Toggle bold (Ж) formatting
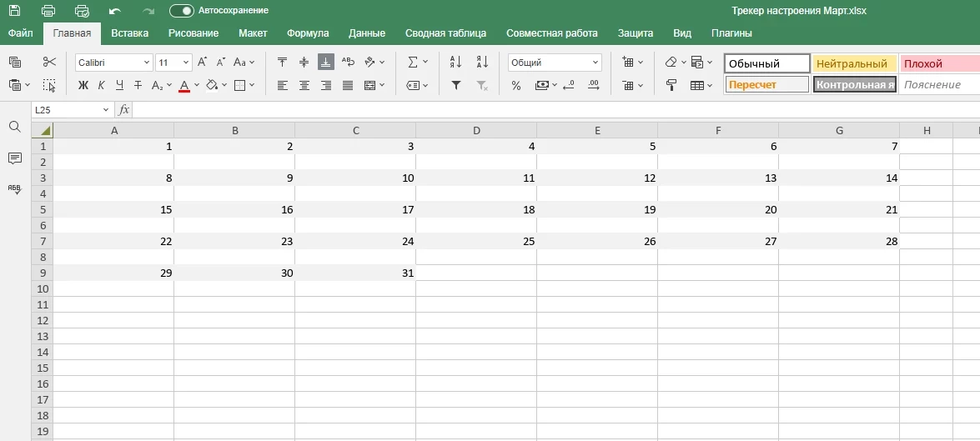This screenshot has height=441, width=980. (x=83, y=85)
